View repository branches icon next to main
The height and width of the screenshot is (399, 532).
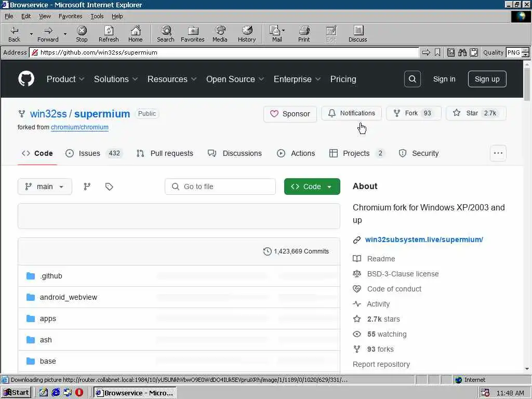pyautogui.click(x=87, y=187)
